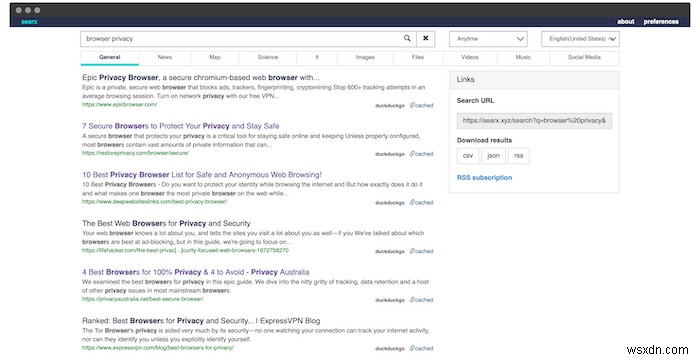
Task: Click the restoreprivacy.com URL
Action: 135,153
